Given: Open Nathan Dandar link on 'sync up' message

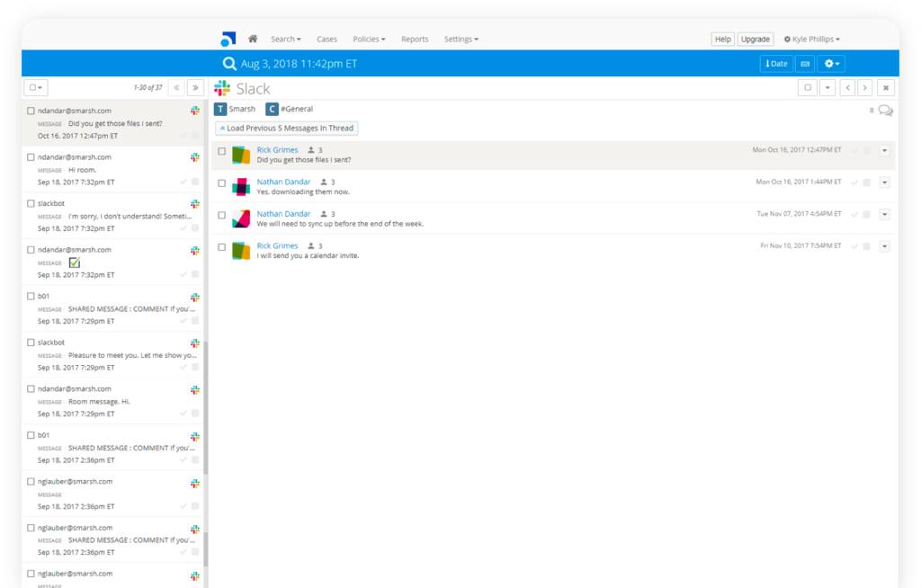Looking at the screenshot, I should point(283,214).
